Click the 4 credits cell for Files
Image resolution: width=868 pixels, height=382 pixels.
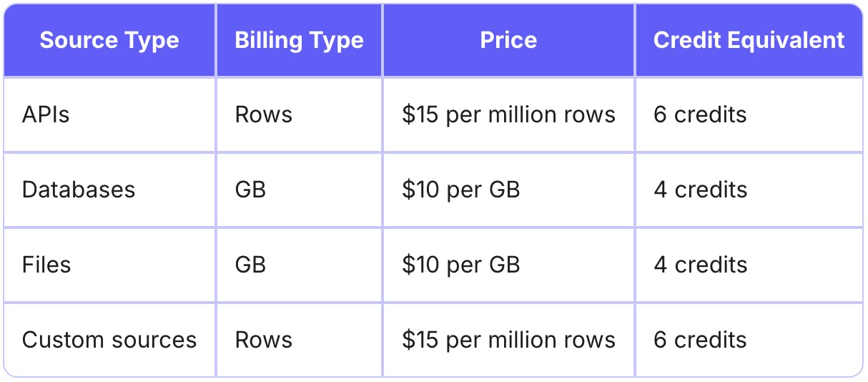coord(700,265)
